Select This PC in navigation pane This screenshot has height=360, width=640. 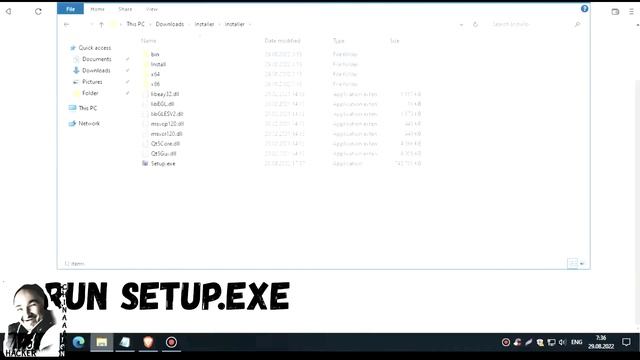(x=87, y=108)
